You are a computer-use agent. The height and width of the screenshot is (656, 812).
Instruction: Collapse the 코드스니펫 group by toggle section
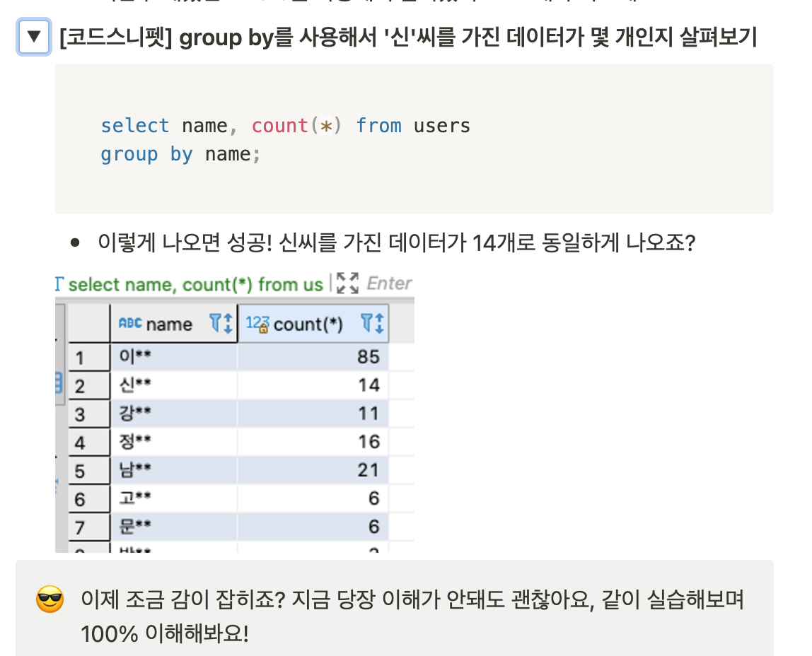tap(34, 36)
